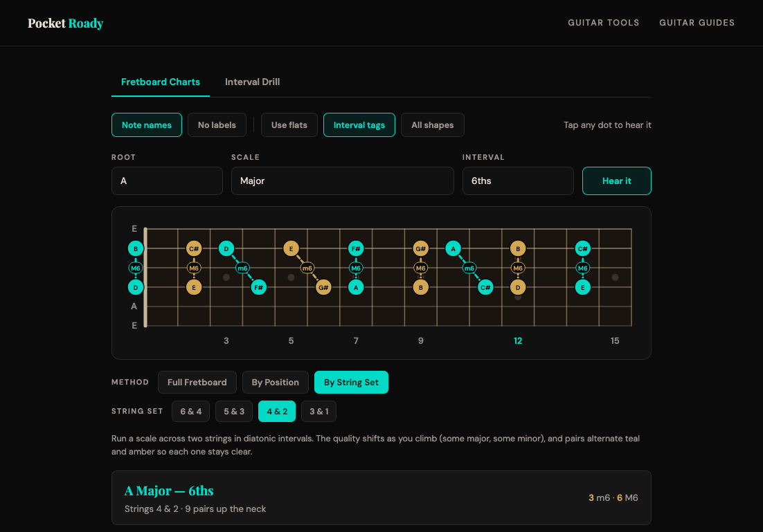Viewport: 763px width, 532px height.
Task: Tap the teal F# dot at fret 4
Action: click(258, 287)
